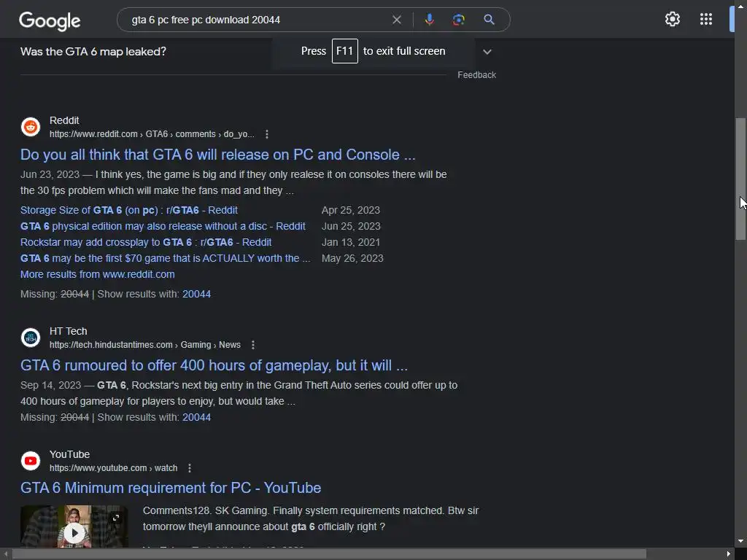Open 'GTA 6 may be the first $70 game' link
747x560 pixels.
pyautogui.click(x=166, y=258)
